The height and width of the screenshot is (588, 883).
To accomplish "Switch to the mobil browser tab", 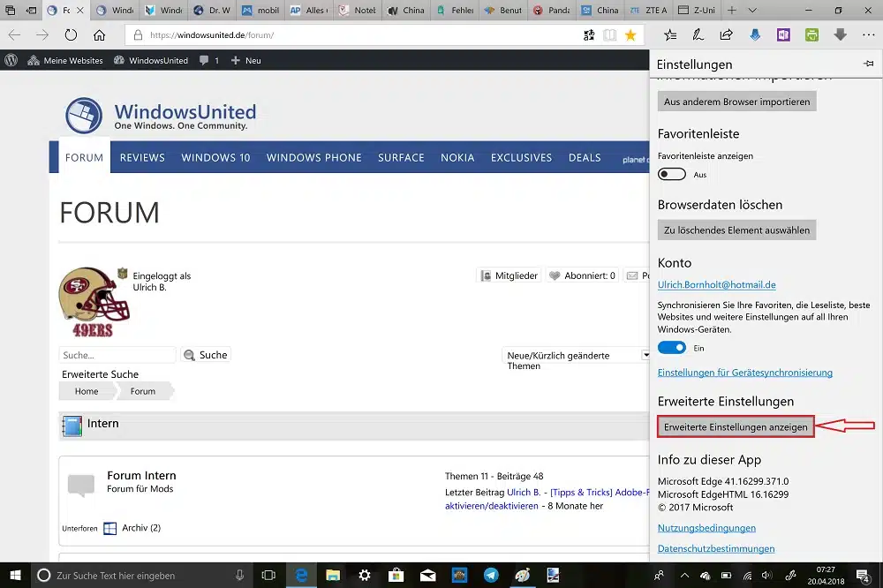I will pos(261,10).
